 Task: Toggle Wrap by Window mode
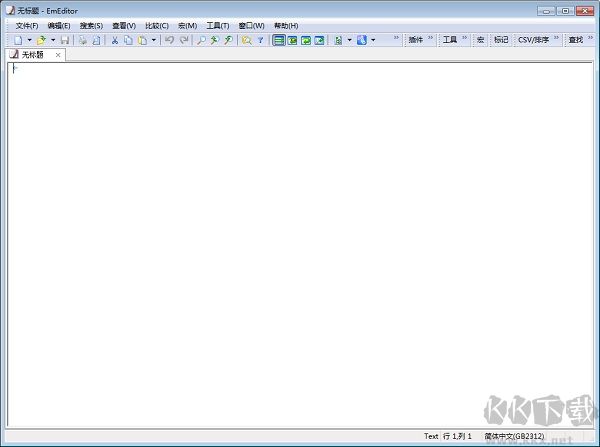306,40
